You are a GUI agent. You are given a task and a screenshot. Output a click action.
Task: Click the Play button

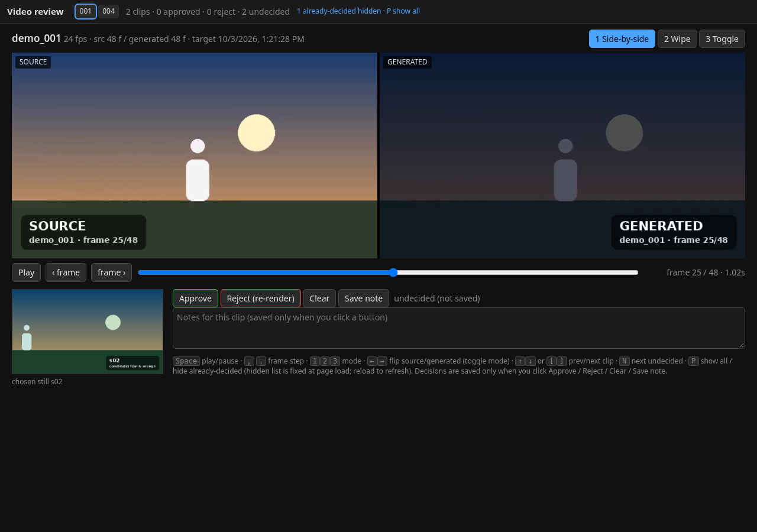(27, 273)
